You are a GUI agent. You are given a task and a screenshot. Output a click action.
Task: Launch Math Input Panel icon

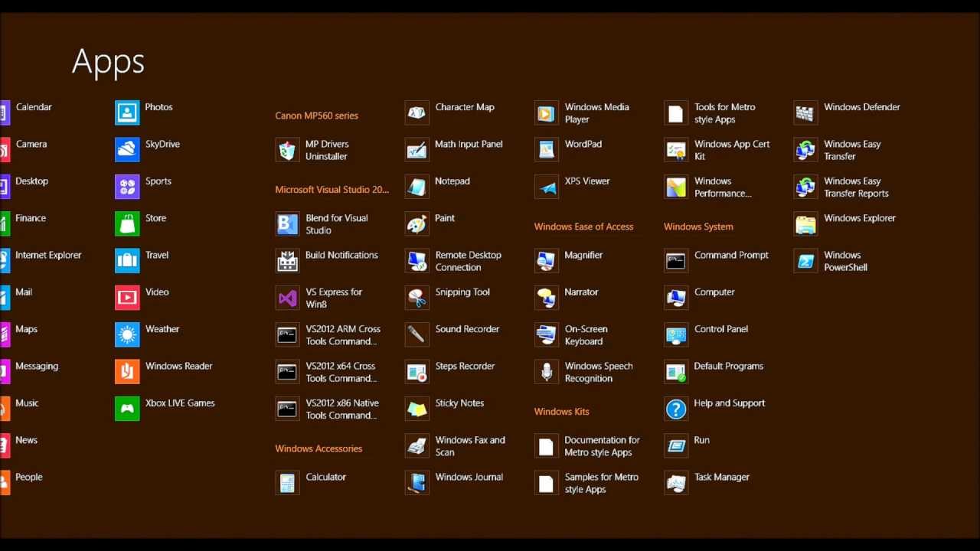pos(417,150)
